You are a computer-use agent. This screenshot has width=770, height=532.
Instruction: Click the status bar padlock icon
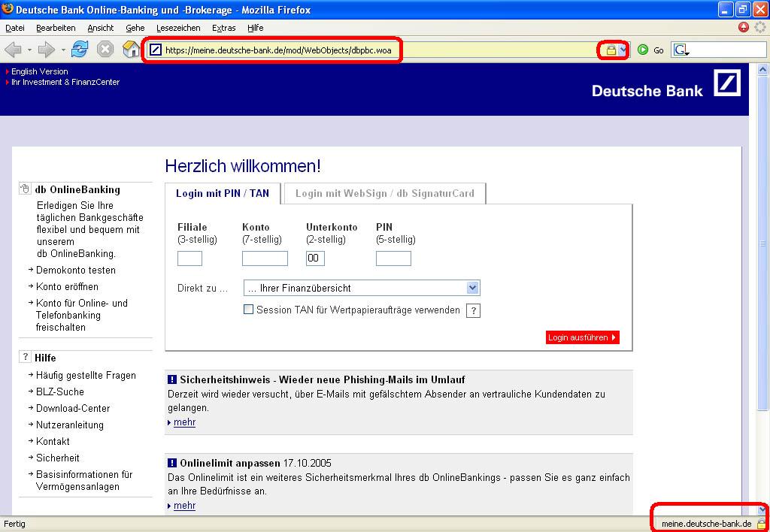762,523
